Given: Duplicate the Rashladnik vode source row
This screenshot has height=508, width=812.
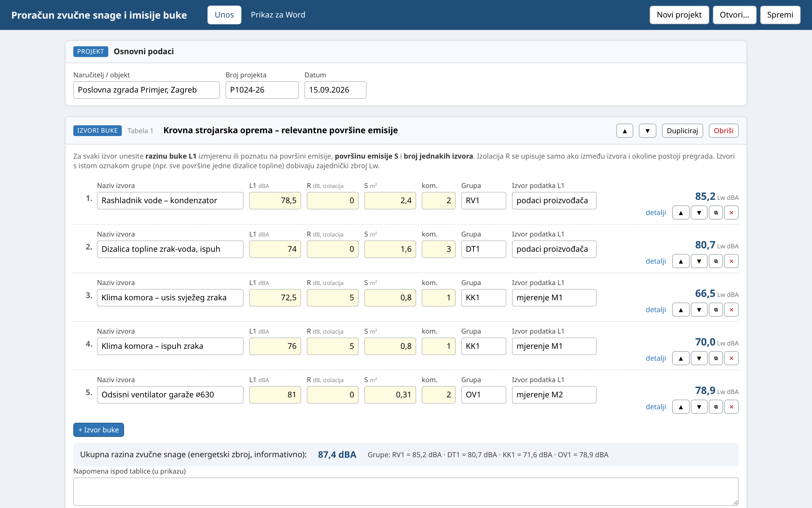Looking at the screenshot, I should [716, 213].
